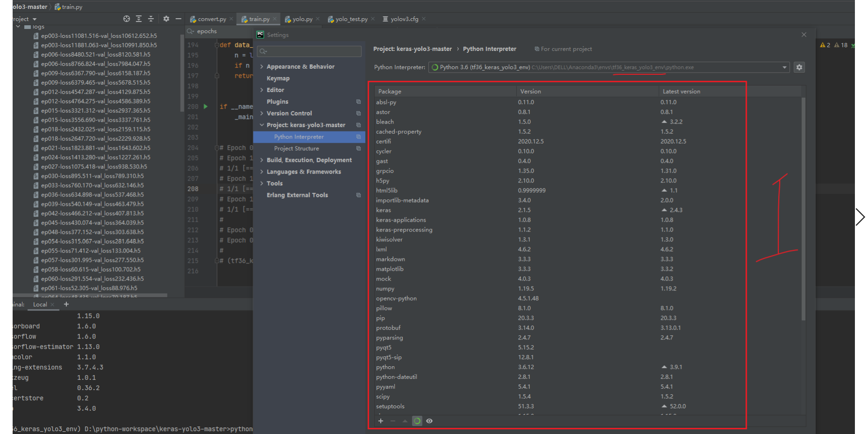868x434 pixels.
Task: Hide the Project tool window
Action: (178, 19)
